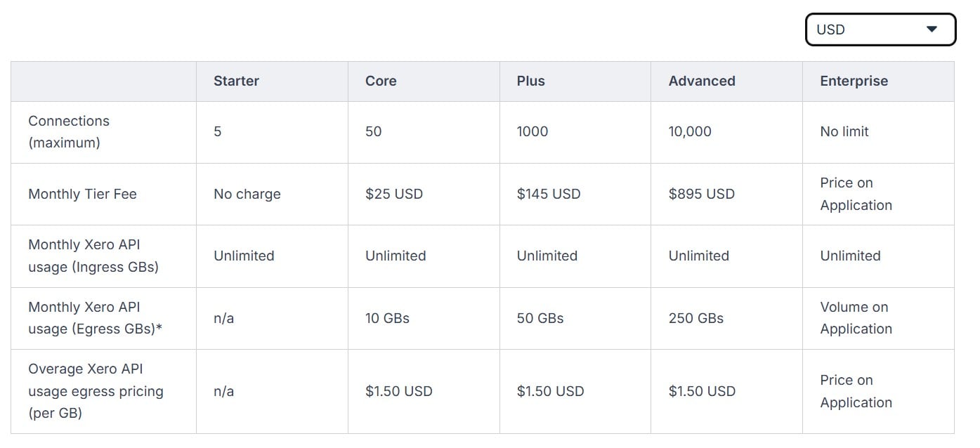Click the Starter column header
Image resolution: width=980 pixels, height=448 pixels.
tap(236, 81)
